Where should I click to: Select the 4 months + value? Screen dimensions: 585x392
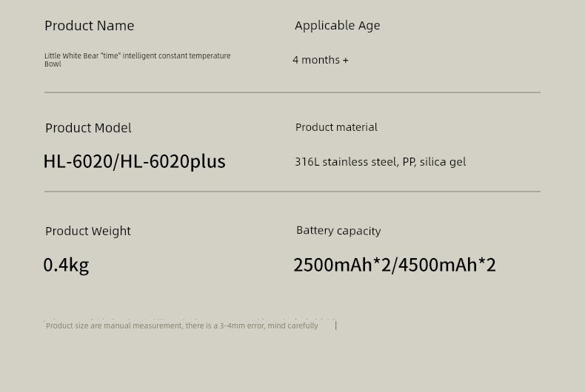(321, 60)
